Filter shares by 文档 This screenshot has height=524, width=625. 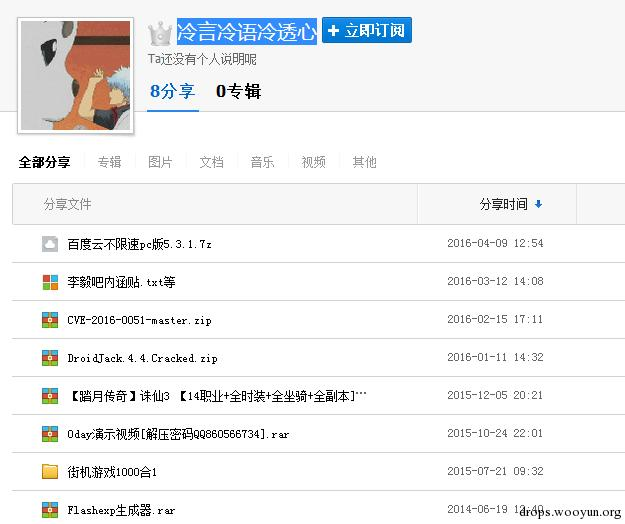pyautogui.click(x=211, y=162)
